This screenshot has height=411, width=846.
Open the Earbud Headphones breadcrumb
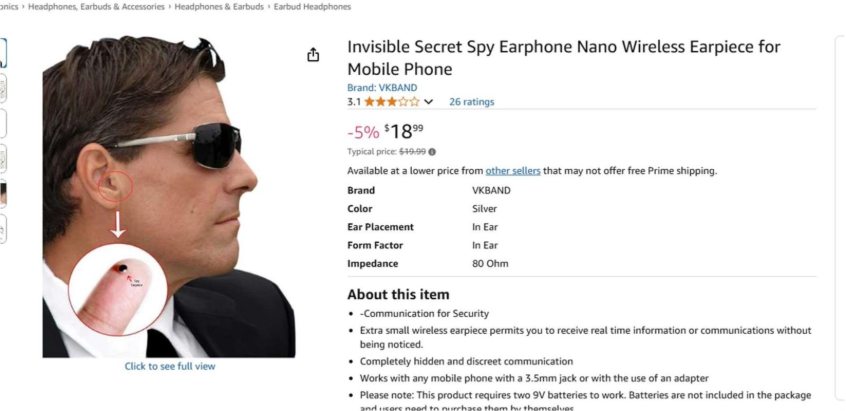313,7
